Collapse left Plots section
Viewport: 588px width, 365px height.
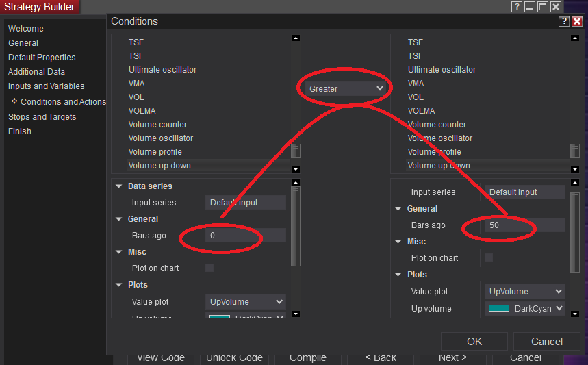[119, 285]
